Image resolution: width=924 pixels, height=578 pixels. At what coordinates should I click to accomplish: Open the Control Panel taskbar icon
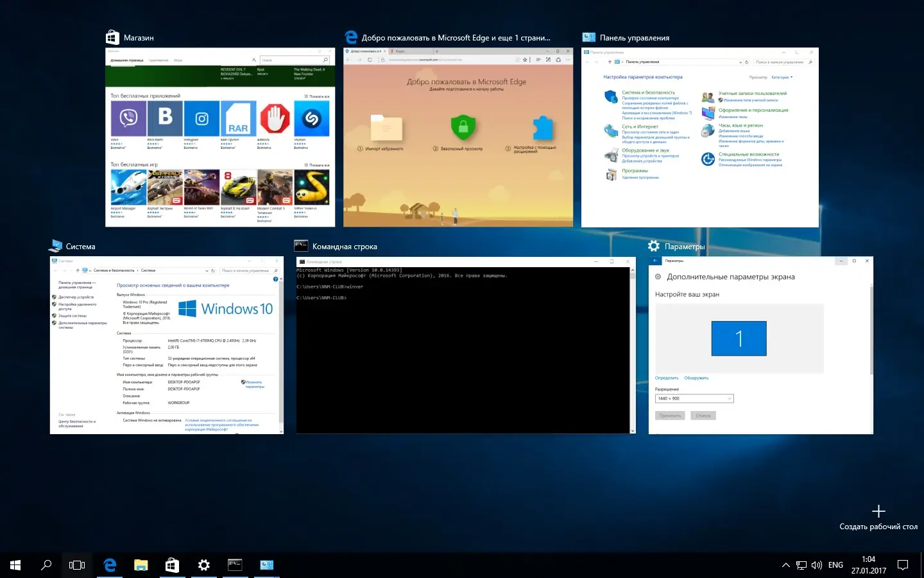coord(266,565)
